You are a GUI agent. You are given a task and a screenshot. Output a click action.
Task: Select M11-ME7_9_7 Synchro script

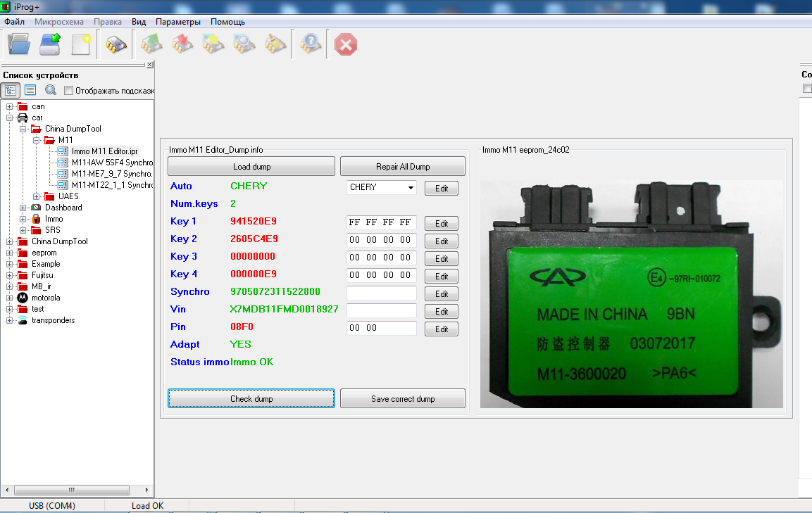pyautogui.click(x=112, y=174)
